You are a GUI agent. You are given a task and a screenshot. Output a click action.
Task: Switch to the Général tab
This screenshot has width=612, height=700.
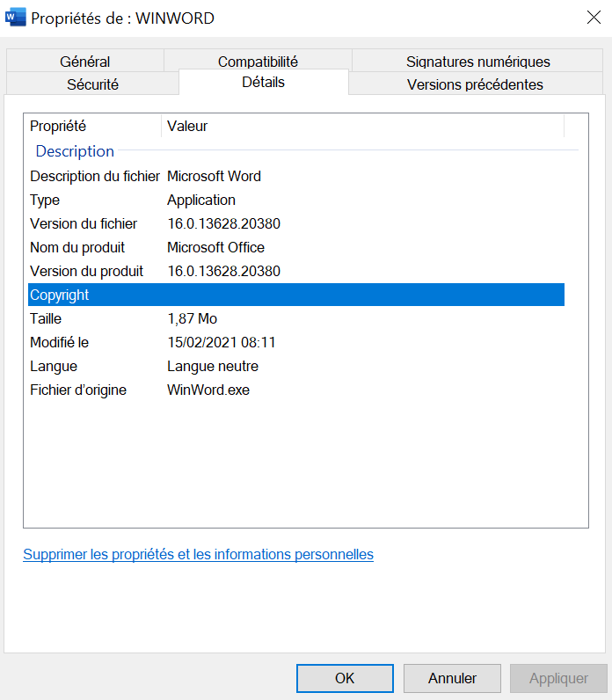(84, 62)
